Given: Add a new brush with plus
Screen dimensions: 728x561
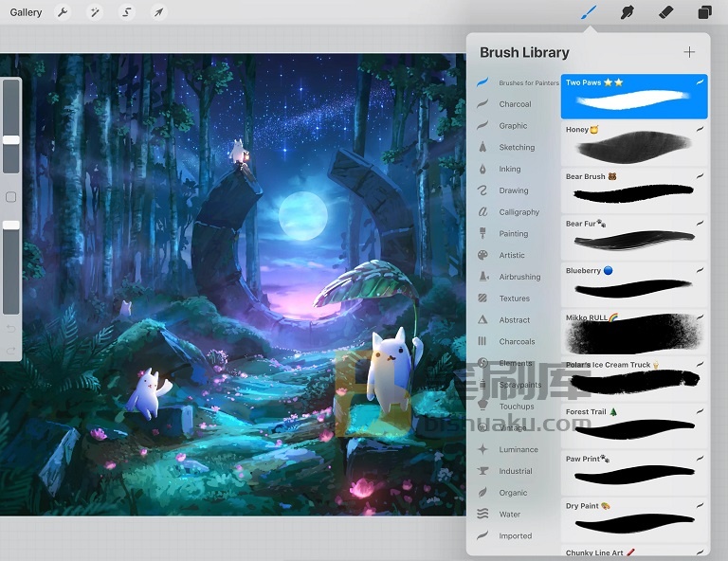Looking at the screenshot, I should pyautogui.click(x=689, y=52).
